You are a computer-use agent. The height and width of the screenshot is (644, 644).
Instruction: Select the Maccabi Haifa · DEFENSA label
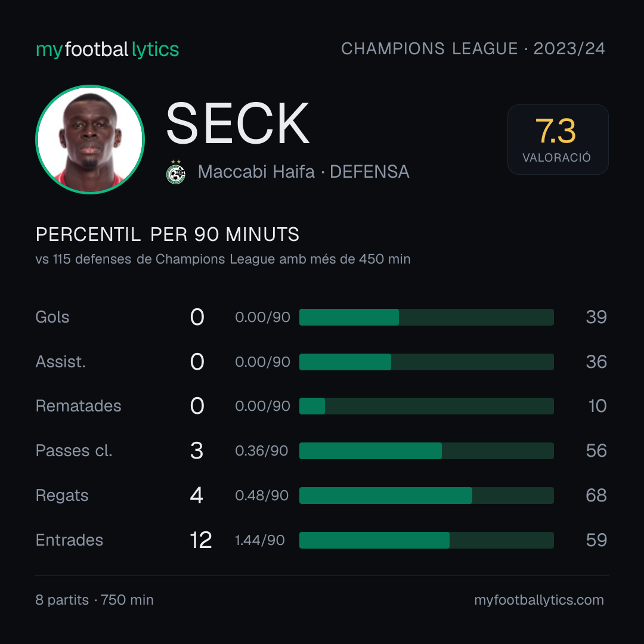(304, 172)
